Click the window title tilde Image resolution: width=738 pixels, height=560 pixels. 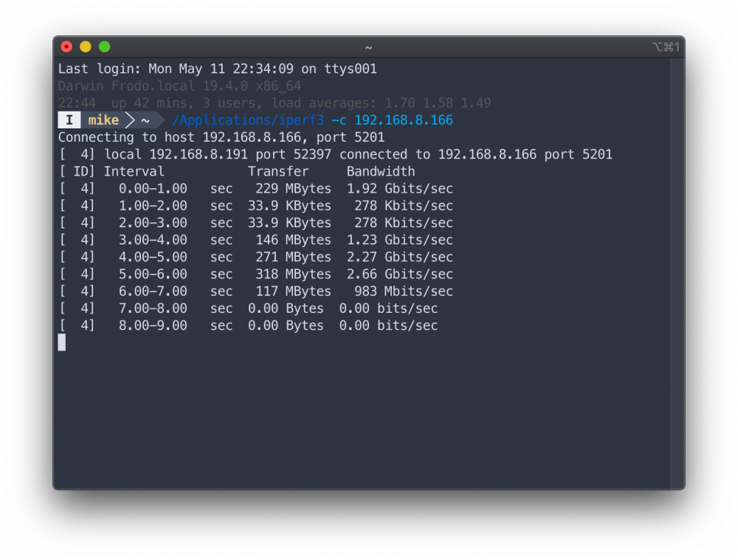click(x=368, y=47)
